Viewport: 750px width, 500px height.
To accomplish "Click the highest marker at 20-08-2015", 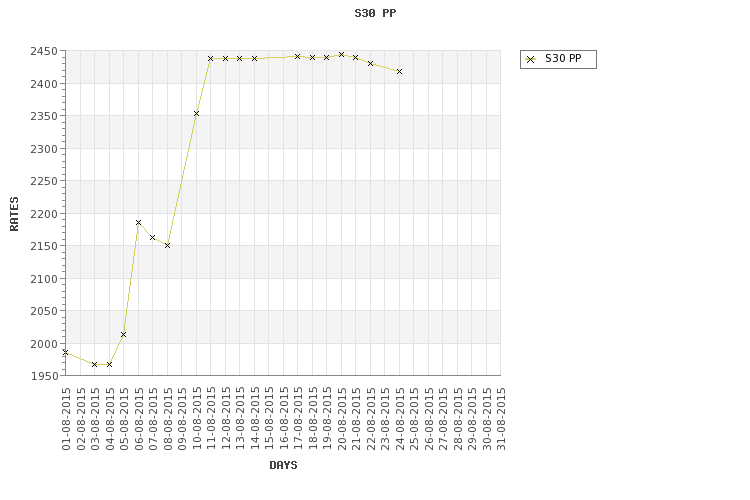I will click(342, 55).
